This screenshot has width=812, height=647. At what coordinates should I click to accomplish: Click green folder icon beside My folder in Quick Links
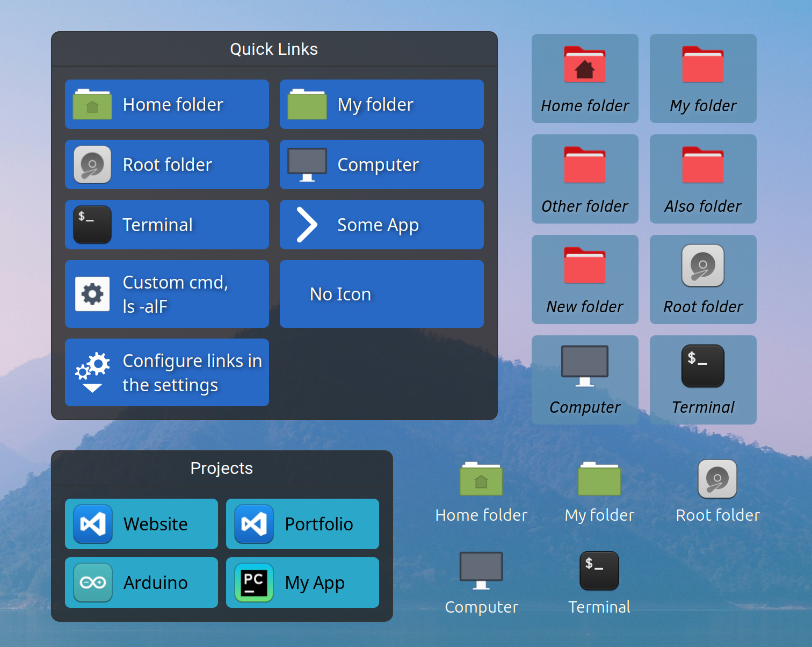pyautogui.click(x=307, y=104)
